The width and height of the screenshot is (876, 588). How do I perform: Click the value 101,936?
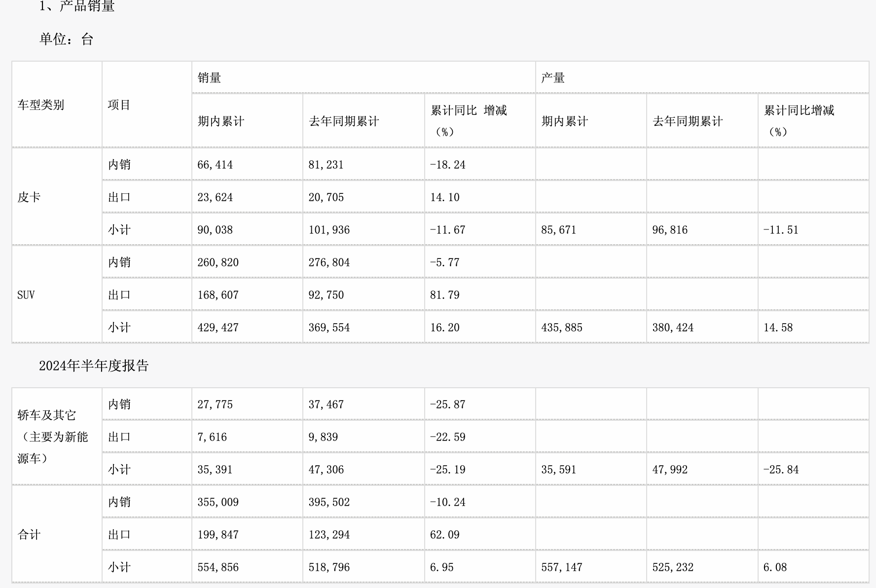329,230
